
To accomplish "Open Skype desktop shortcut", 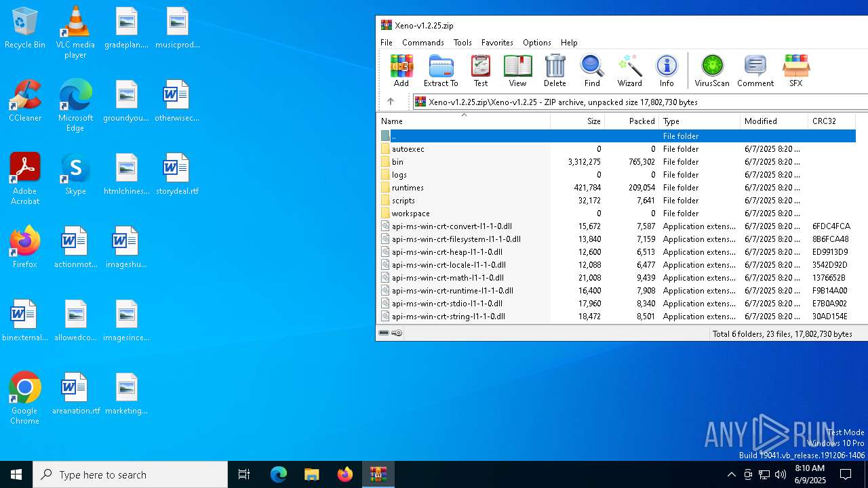I will [75, 174].
